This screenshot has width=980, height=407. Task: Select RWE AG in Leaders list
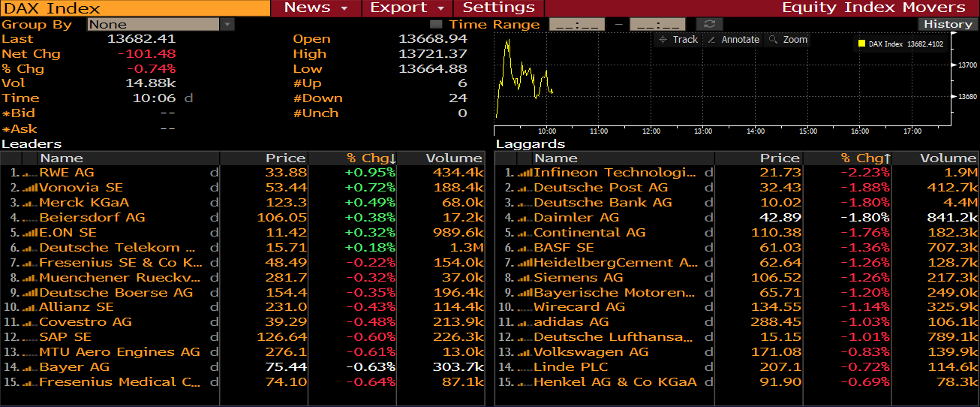point(67,173)
